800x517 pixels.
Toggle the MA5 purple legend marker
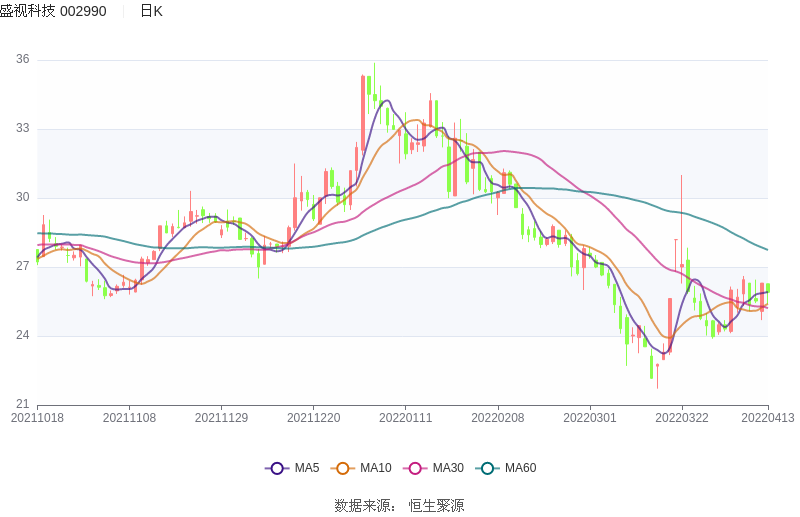tap(277, 468)
